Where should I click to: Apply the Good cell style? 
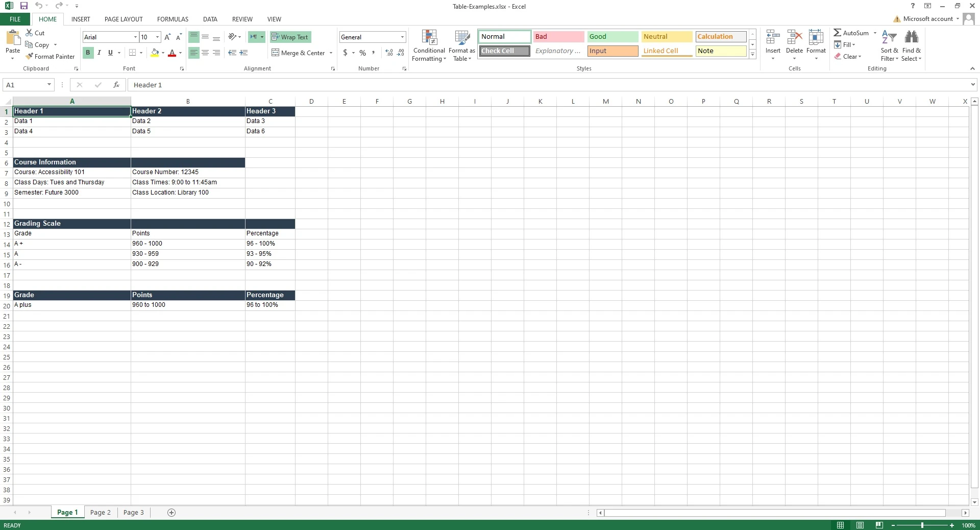(612, 37)
